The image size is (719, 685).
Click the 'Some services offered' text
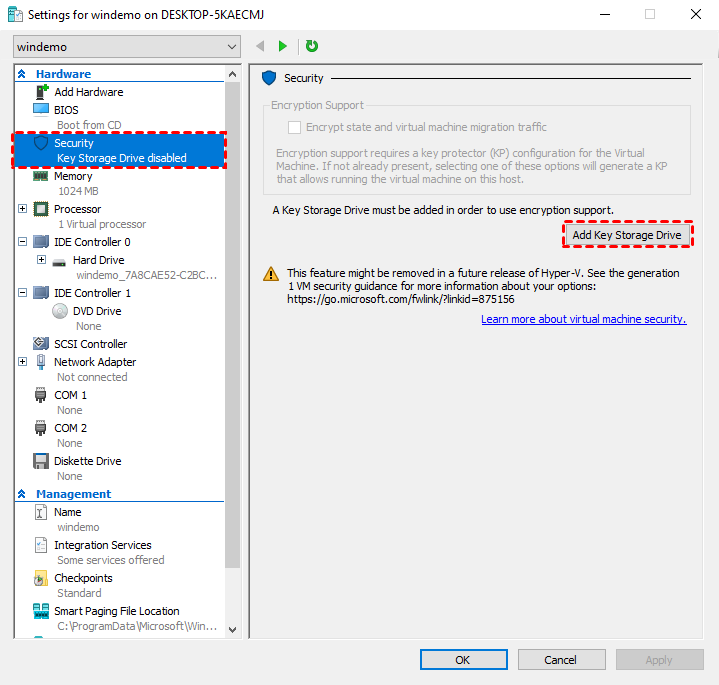[x=111, y=560]
